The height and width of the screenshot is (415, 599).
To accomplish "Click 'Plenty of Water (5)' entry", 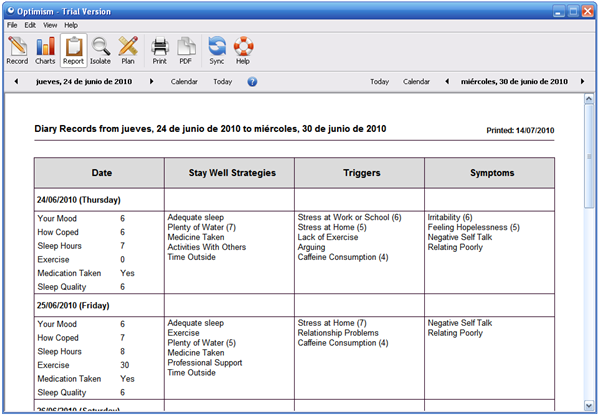I will point(202,343).
